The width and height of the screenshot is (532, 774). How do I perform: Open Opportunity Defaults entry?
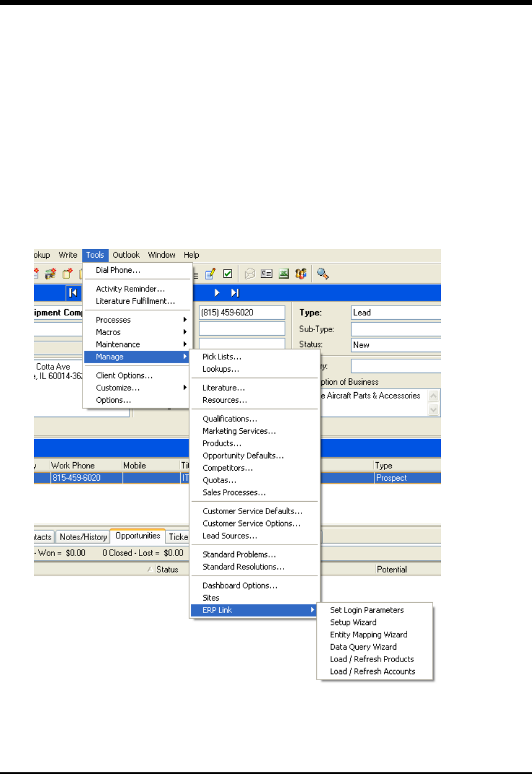[254, 456]
